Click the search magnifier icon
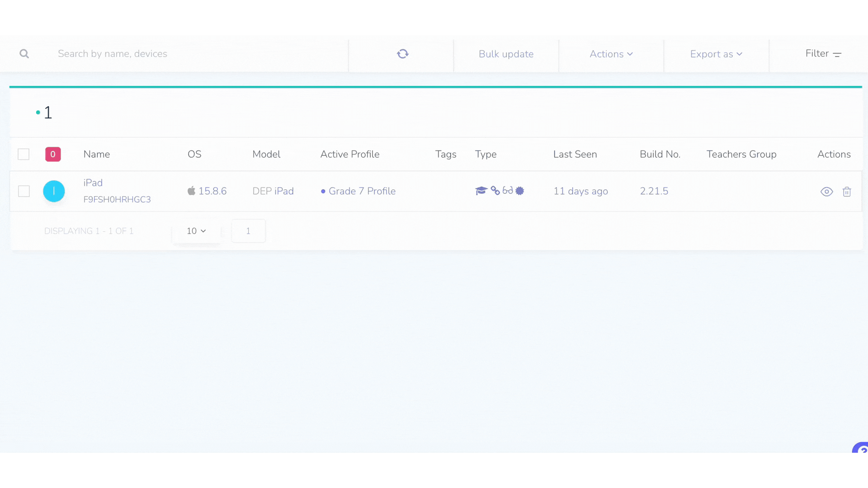The image size is (868, 488). click(x=24, y=54)
